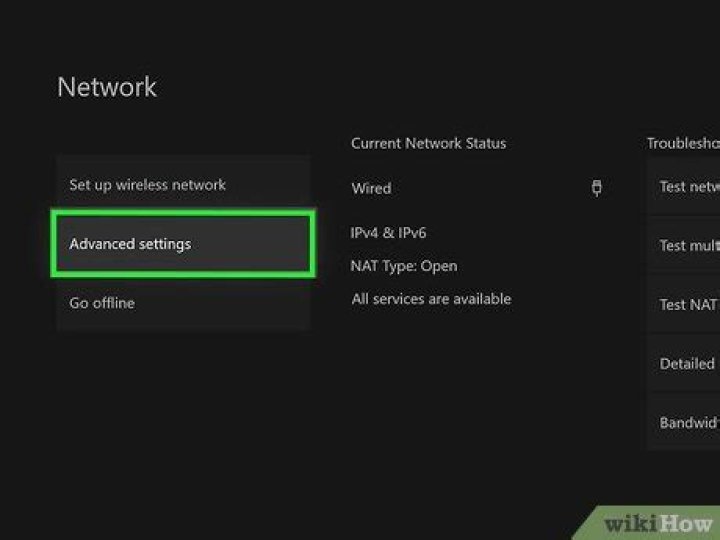Click the Wired connection label

(371, 188)
